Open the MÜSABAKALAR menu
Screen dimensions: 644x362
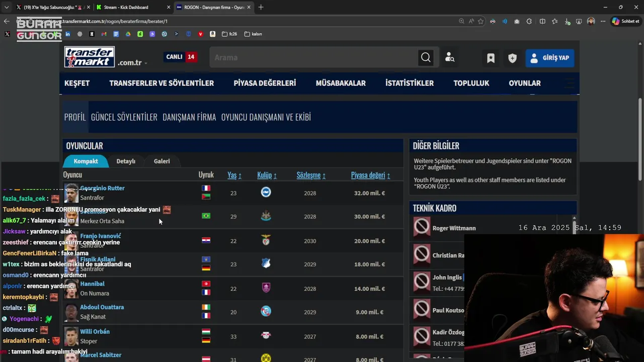click(341, 83)
